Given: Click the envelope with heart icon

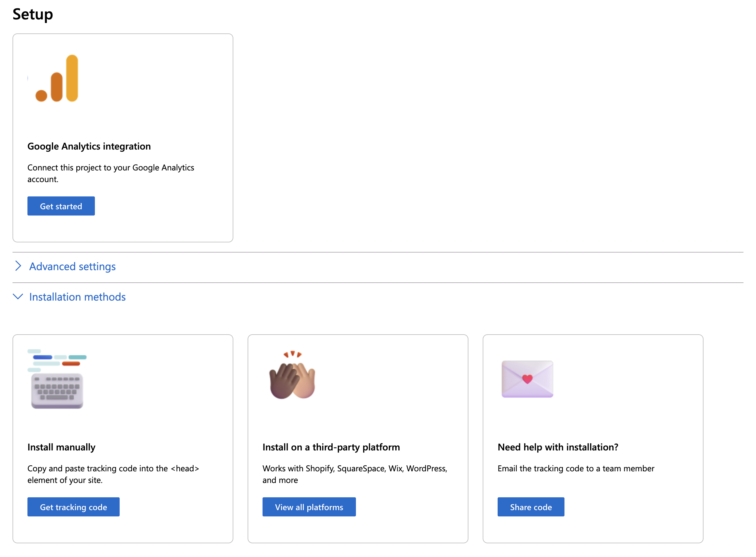Looking at the screenshot, I should pyautogui.click(x=527, y=379).
